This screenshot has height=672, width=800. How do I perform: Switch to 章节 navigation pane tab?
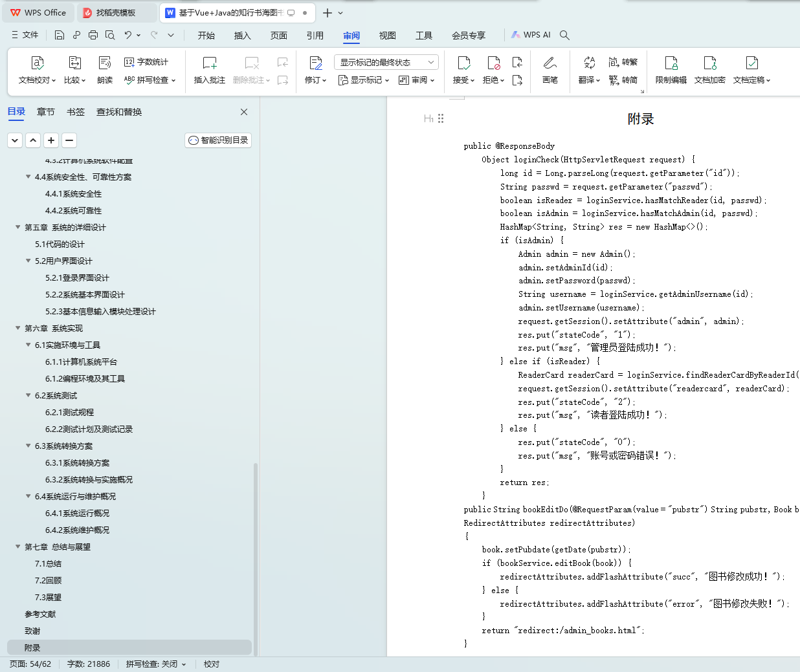46,112
